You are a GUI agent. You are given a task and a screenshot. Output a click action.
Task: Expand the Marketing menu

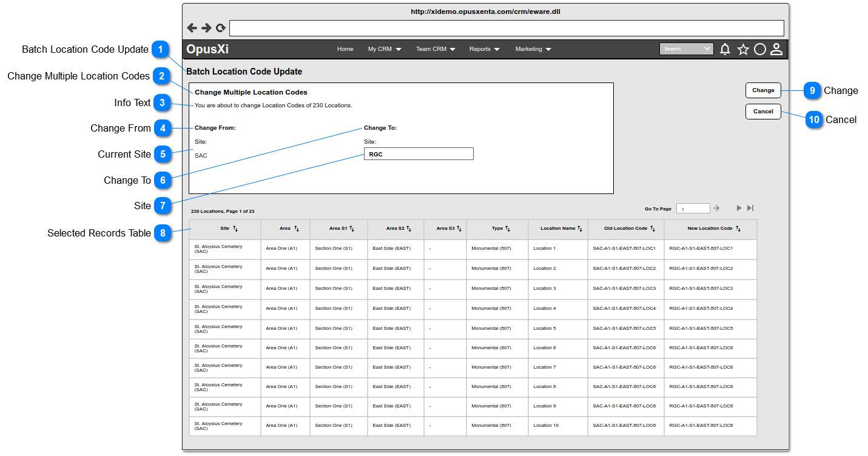(533, 49)
